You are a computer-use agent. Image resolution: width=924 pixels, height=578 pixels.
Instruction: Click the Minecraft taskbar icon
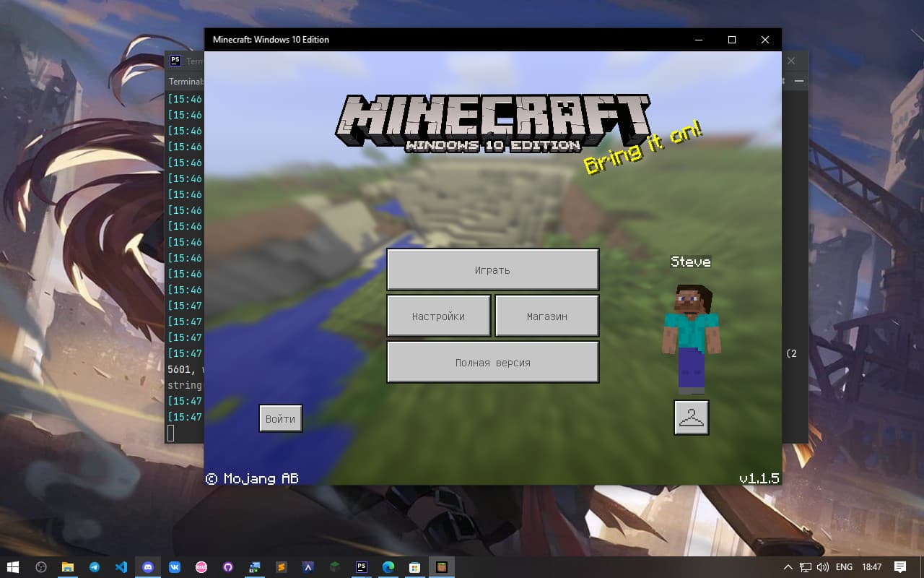(x=442, y=567)
